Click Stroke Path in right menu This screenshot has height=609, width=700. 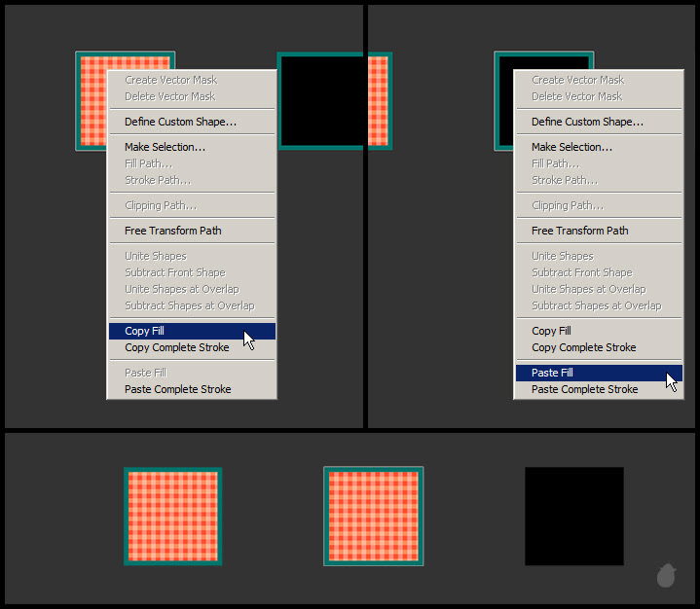click(x=599, y=180)
